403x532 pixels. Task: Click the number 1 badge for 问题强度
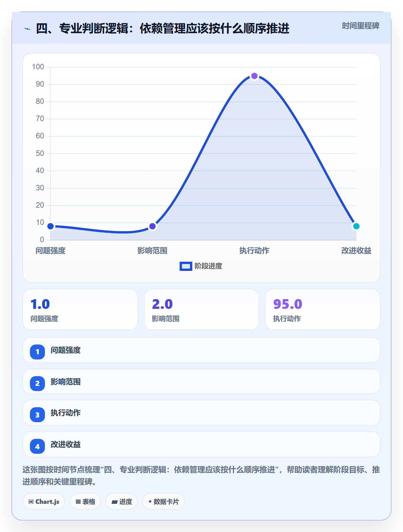37,352
